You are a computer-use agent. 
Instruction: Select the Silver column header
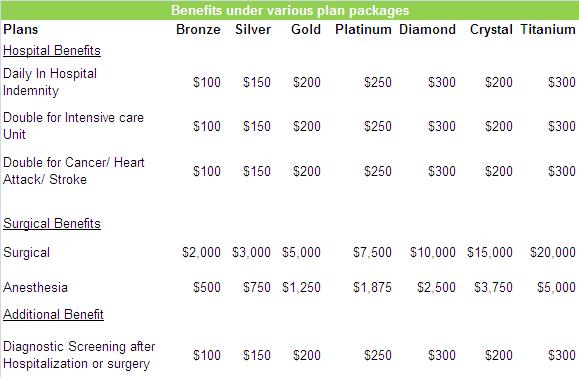pos(253,30)
